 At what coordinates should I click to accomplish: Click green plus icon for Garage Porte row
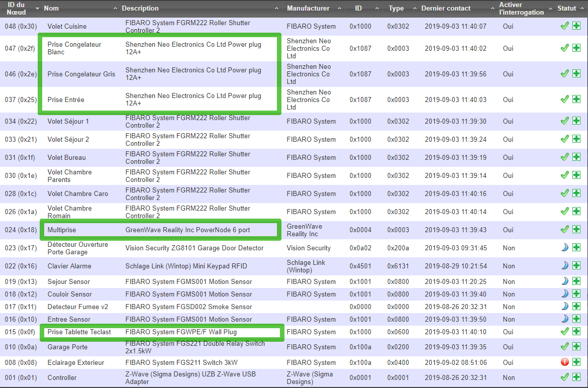click(x=576, y=347)
